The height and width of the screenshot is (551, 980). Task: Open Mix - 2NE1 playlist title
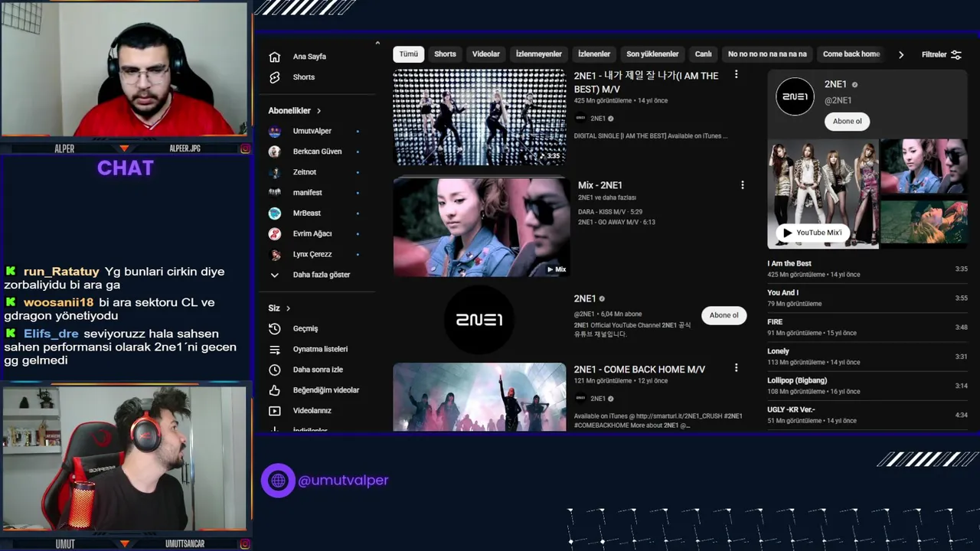pos(600,185)
